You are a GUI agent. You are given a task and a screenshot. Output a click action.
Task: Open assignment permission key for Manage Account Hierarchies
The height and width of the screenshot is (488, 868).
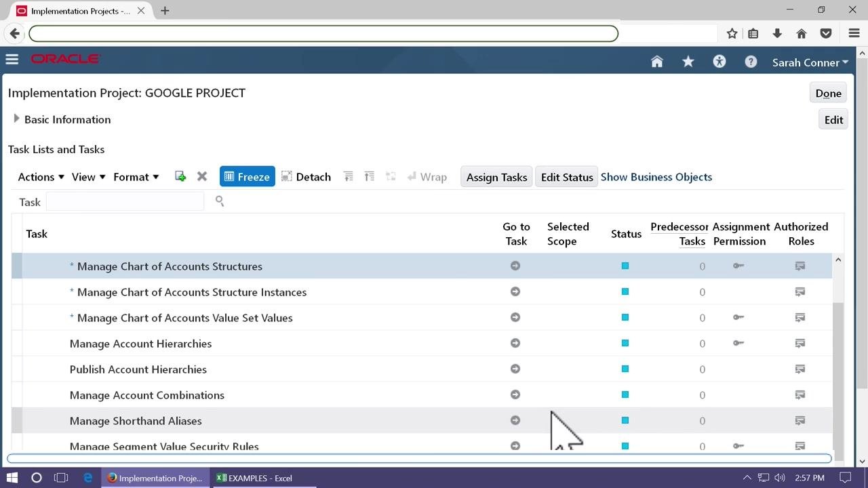pyautogui.click(x=738, y=343)
